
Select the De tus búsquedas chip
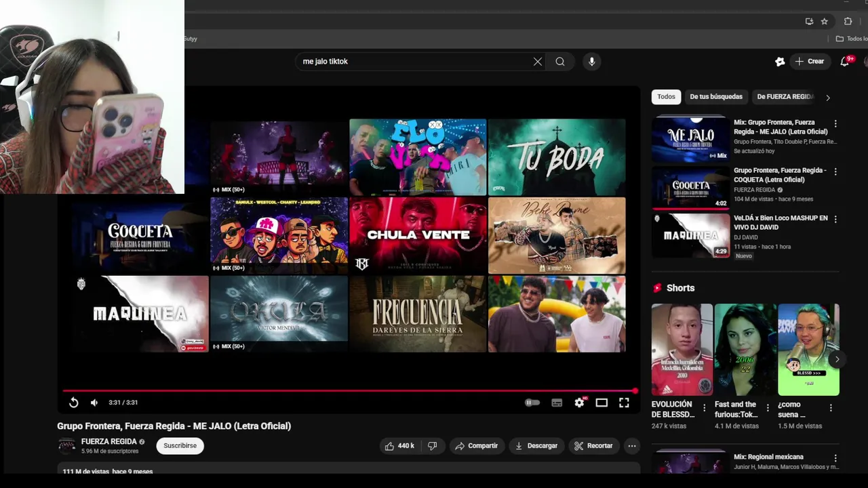[x=716, y=97]
